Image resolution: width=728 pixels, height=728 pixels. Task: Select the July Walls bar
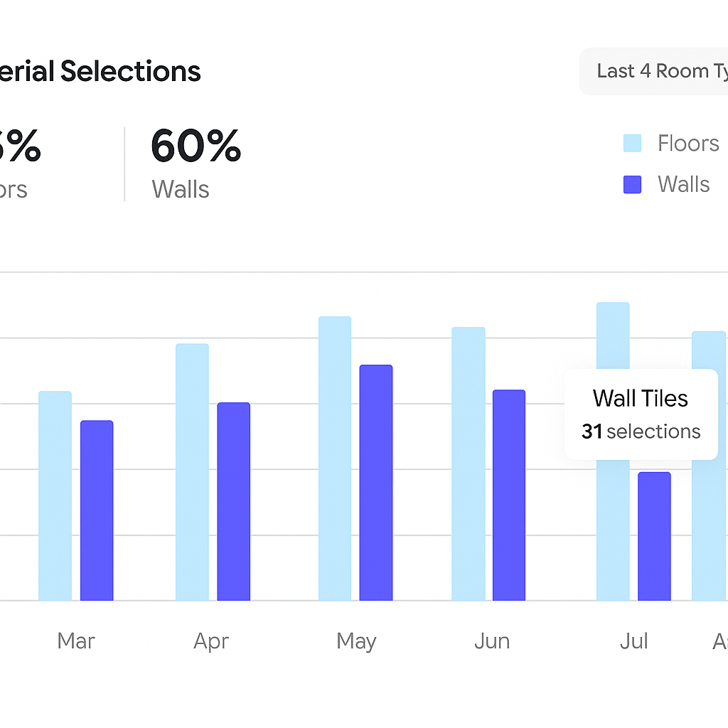coord(654,536)
